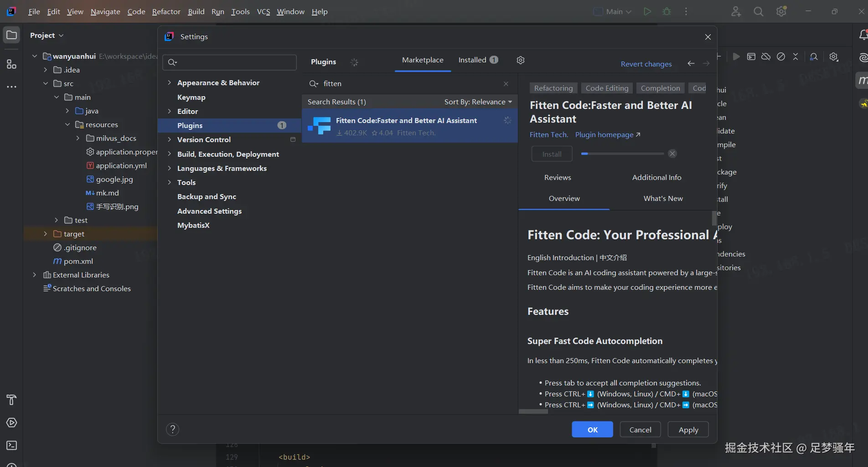Open the Build hammer tool window

[11, 400]
